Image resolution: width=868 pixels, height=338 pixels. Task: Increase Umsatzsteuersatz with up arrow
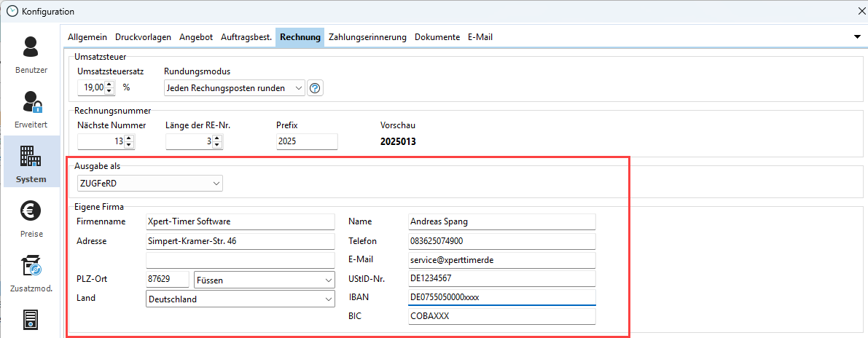coord(109,84)
